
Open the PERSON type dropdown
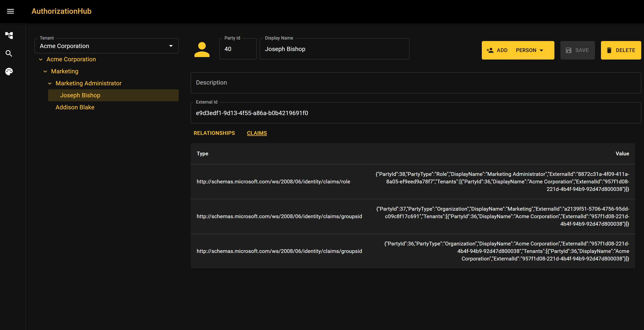[x=529, y=50]
